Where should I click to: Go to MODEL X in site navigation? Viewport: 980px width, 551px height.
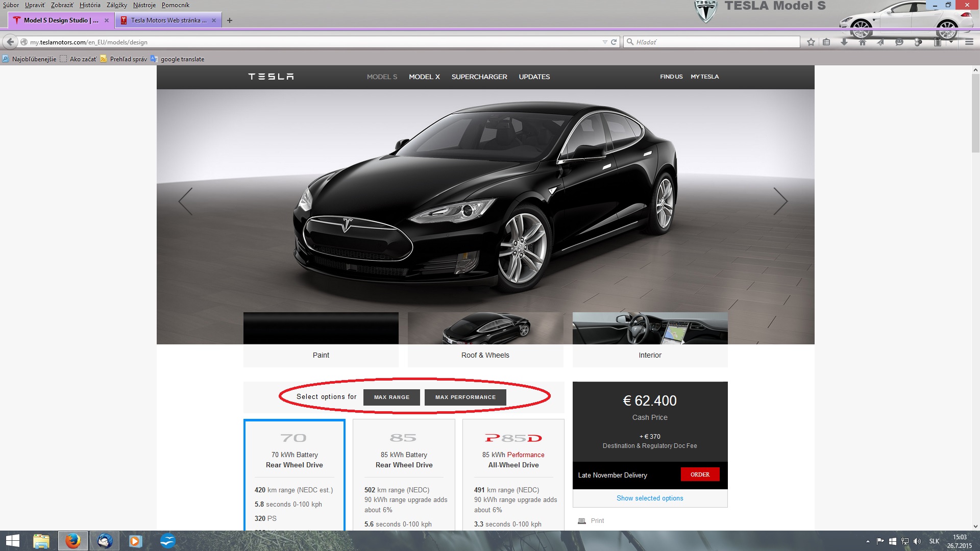pos(424,77)
